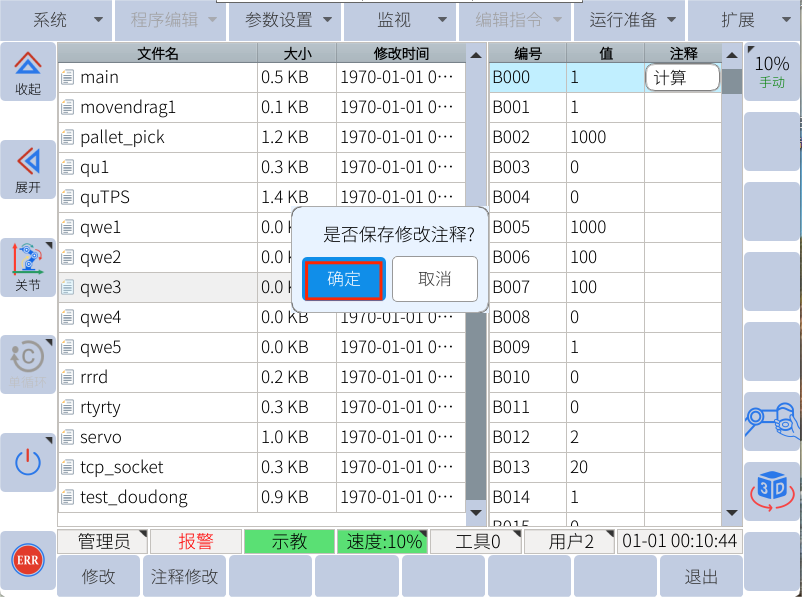Open the robot arm view icon
This screenshot has width=802, height=597.
(x=772, y=422)
